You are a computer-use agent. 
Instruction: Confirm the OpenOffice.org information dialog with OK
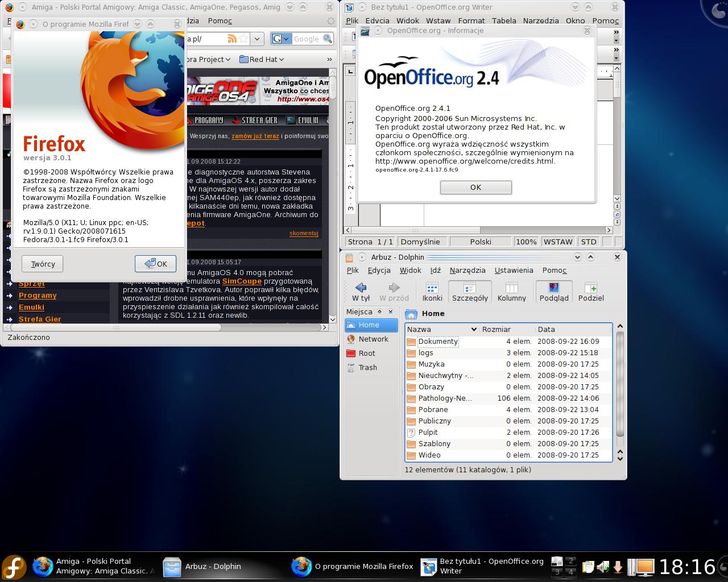coord(475,187)
